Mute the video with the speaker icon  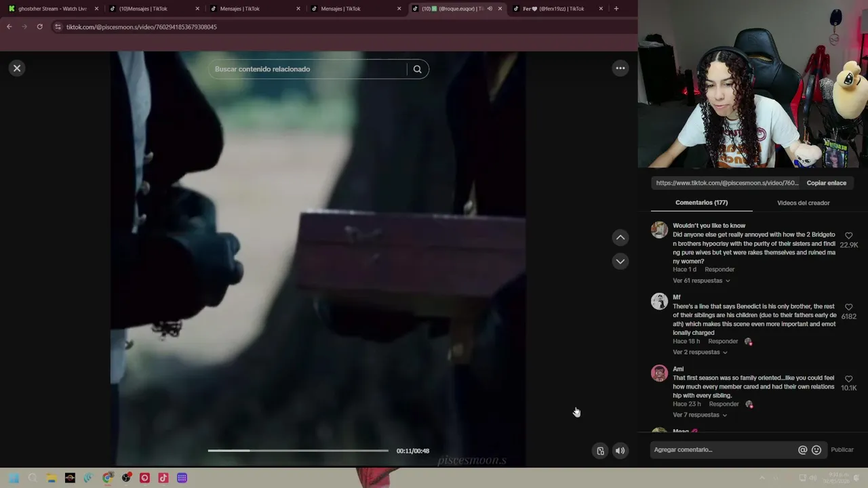(620, 451)
